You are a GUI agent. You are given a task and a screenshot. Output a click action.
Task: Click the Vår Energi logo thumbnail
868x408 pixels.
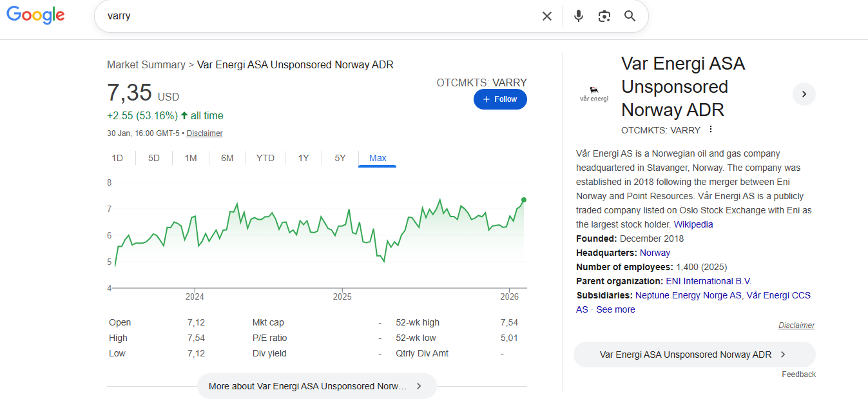pos(593,95)
